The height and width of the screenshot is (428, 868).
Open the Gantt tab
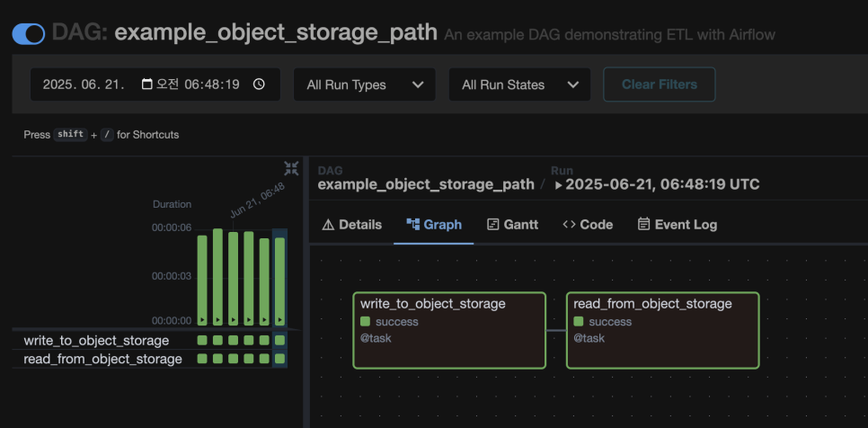click(x=512, y=224)
